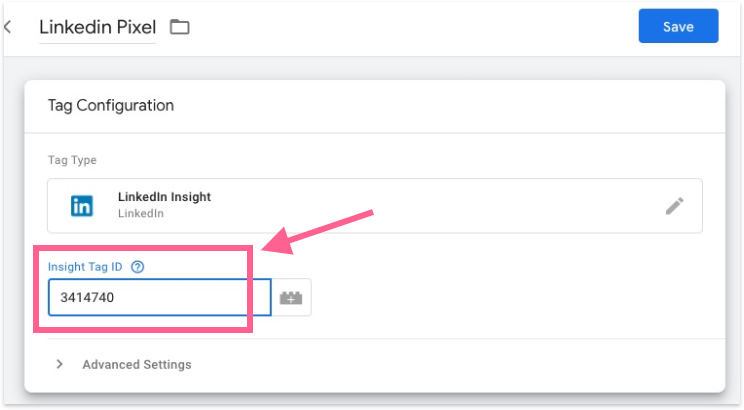Select the LinkedIn Insight tag type title
Screen dimensions: 744x410
pos(164,197)
